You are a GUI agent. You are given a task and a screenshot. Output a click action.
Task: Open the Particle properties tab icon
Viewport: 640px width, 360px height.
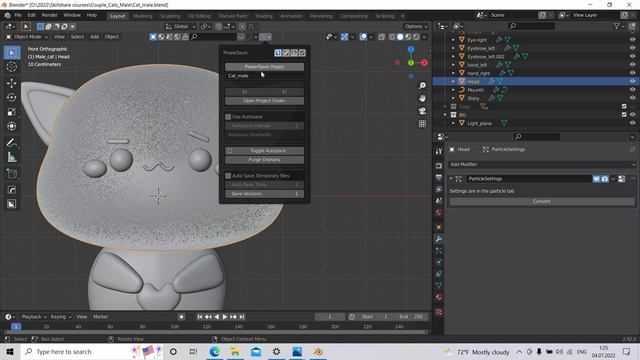click(x=439, y=251)
